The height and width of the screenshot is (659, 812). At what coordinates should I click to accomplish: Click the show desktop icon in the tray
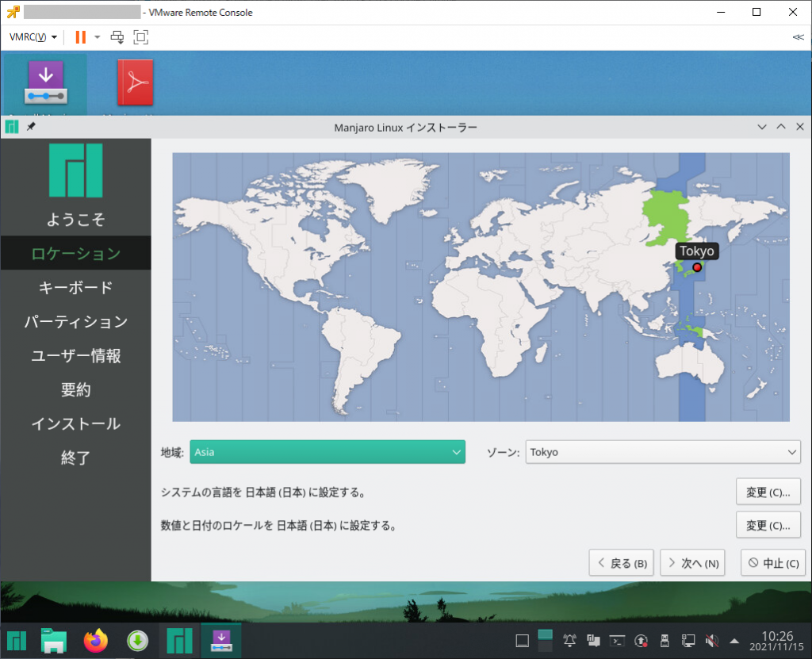tap(522, 642)
